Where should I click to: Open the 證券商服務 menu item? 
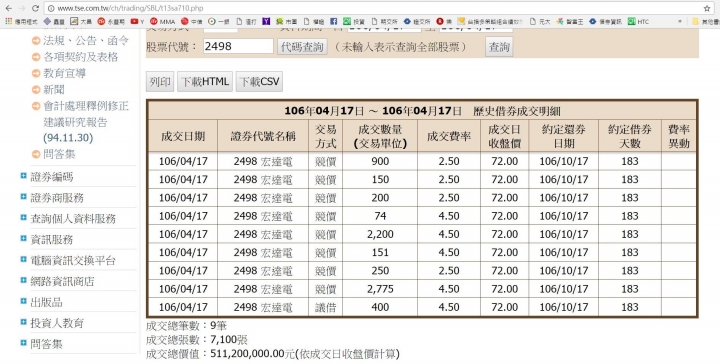pos(57,198)
